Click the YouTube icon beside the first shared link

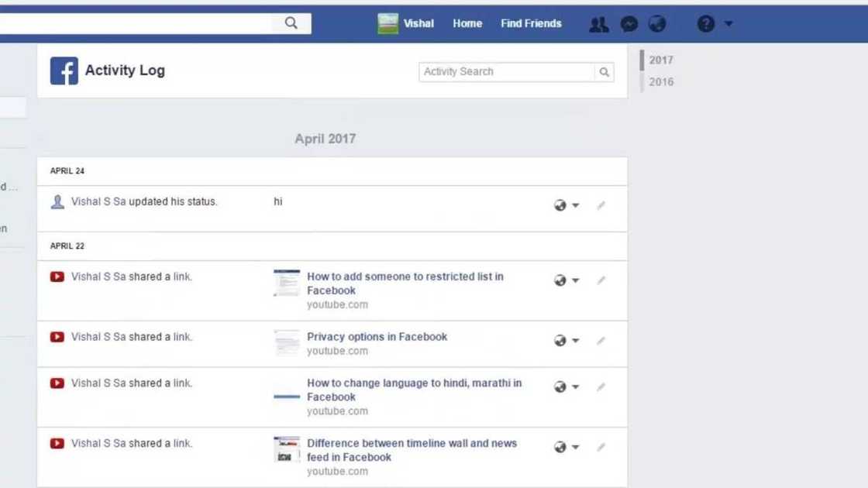pyautogui.click(x=58, y=277)
